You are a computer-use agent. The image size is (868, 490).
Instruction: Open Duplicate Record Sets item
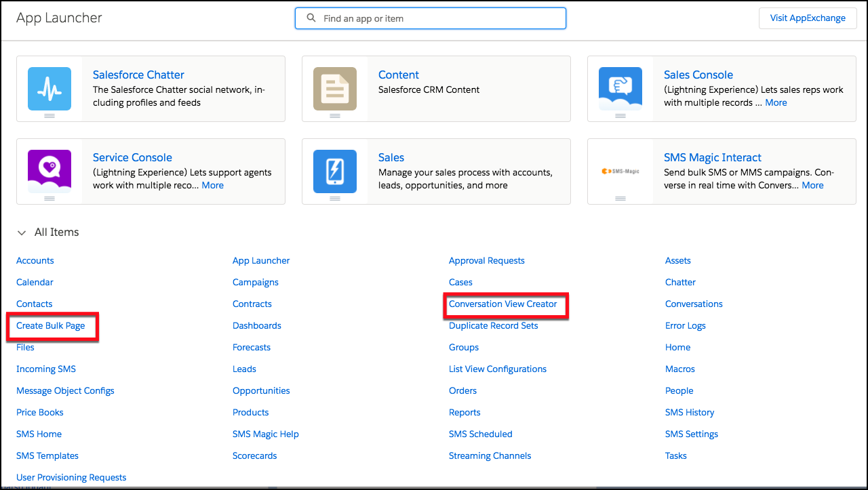[x=494, y=326]
